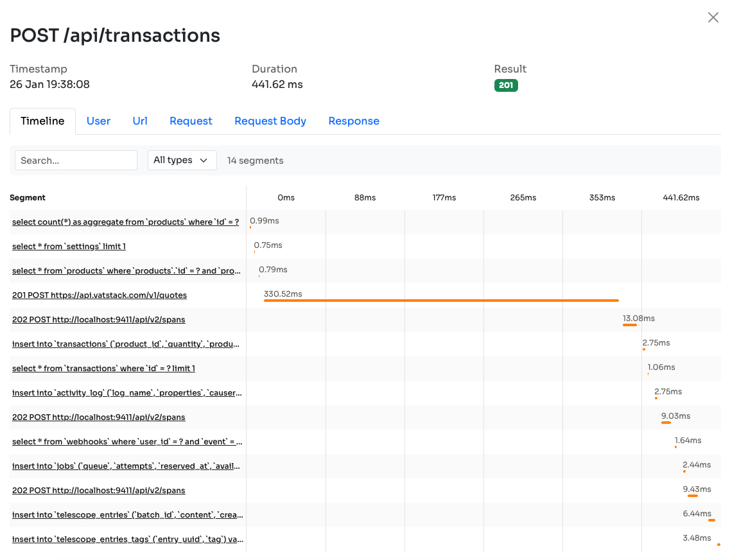Viewport: 730px width, 560px height.
Task: Open the localhost spans segment with 13.08ms
Action: 99,320
